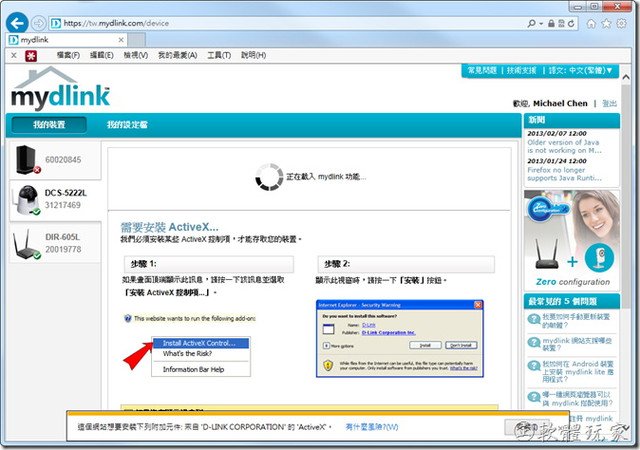Click the page scrollbar up arrow
Image resolution: width=640 pixels, height=450 pixels.
(626, 77)
